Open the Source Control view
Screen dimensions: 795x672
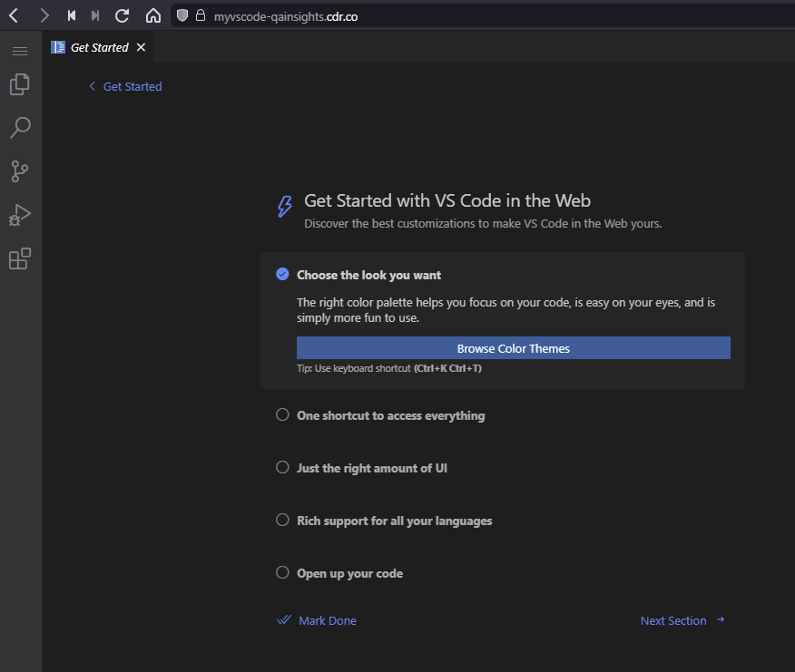20,171
